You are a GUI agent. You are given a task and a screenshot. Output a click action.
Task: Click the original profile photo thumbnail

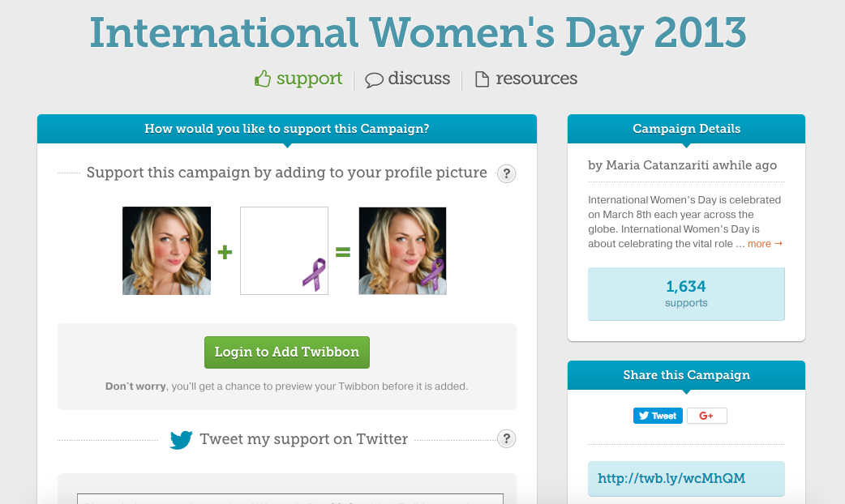[166, 250]
